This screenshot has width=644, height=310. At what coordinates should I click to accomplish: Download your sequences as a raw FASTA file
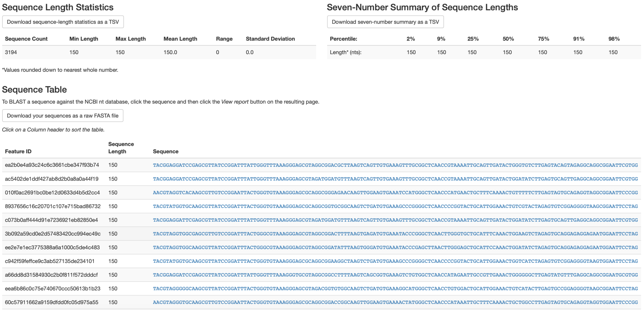63,116
